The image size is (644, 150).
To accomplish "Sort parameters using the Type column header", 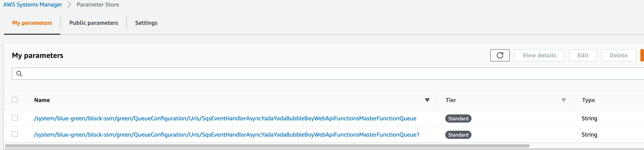I will point(588,100).
